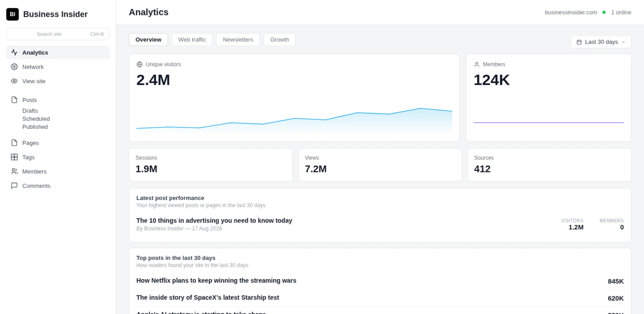
Task: Open the advertising 10 things post
Action: 214,220
